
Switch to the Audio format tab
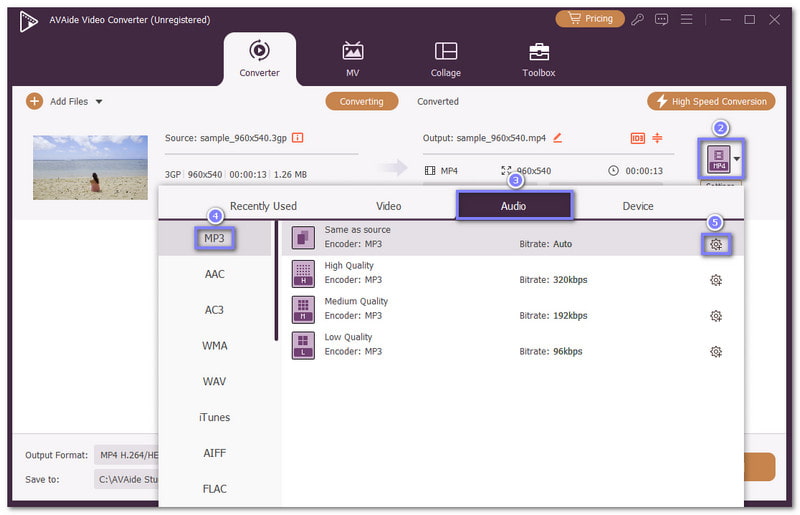[514, 206]
